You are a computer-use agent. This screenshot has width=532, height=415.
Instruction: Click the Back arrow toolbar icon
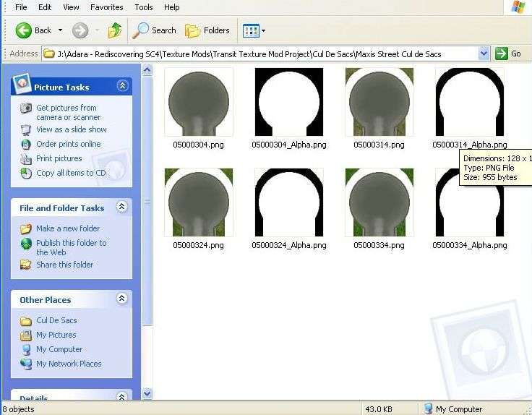24,30
